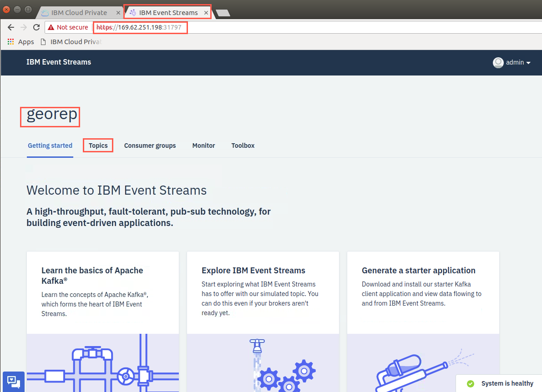
Task: Select the IBM Event Streams browser tab
Action: pos(167,13)
